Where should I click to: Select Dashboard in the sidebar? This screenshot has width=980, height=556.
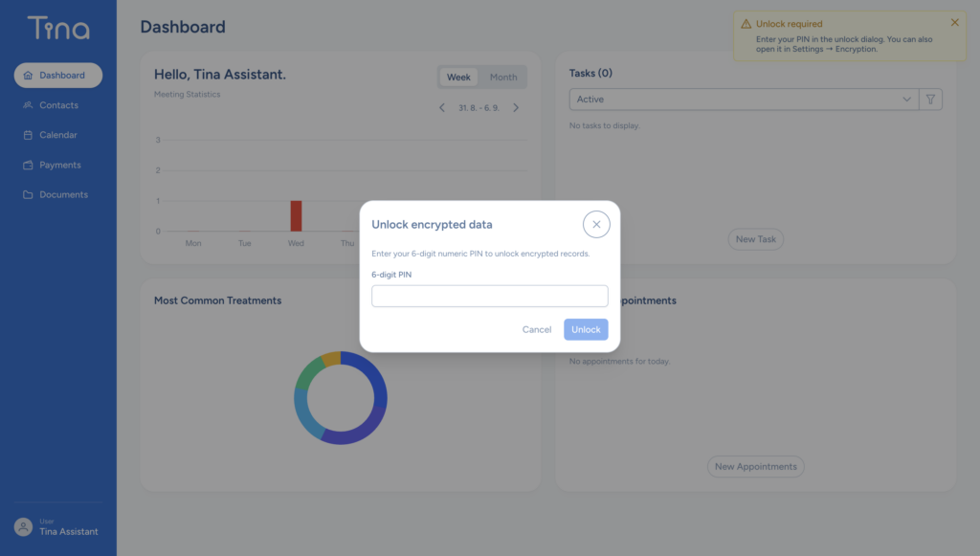58,75
